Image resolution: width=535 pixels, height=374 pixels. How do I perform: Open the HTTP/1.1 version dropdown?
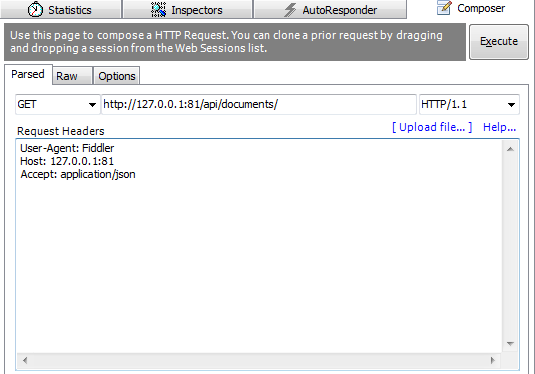pos(469,104)
